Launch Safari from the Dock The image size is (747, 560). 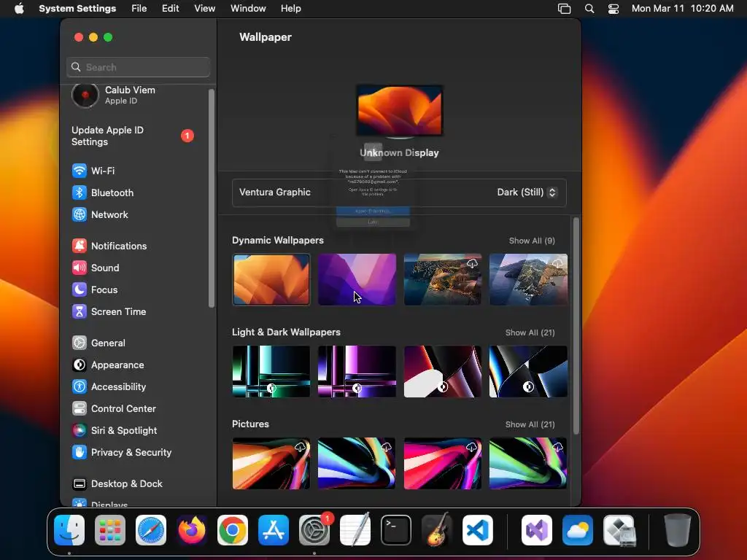(151, 530)
